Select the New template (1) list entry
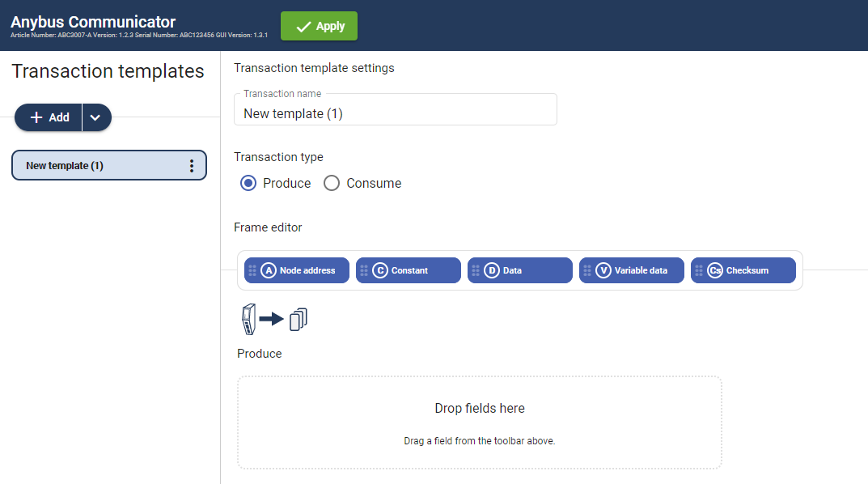Screen dimensions: 868x484 pos(97,165)
